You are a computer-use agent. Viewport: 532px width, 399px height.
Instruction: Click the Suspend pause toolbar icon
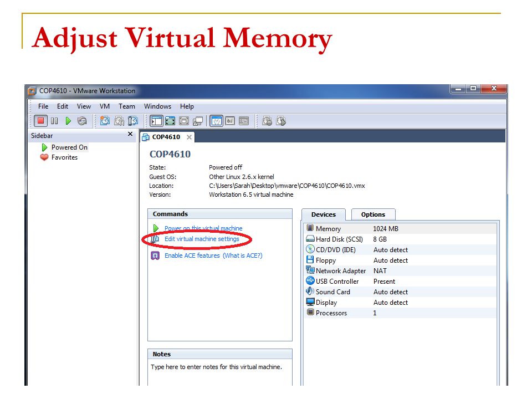pyautogui.click(x=54, y=121)
